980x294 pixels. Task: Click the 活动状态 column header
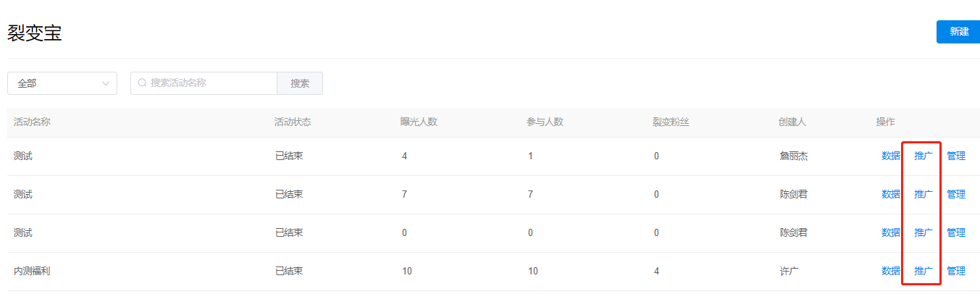pyautogui.click(x=293, y=122)
